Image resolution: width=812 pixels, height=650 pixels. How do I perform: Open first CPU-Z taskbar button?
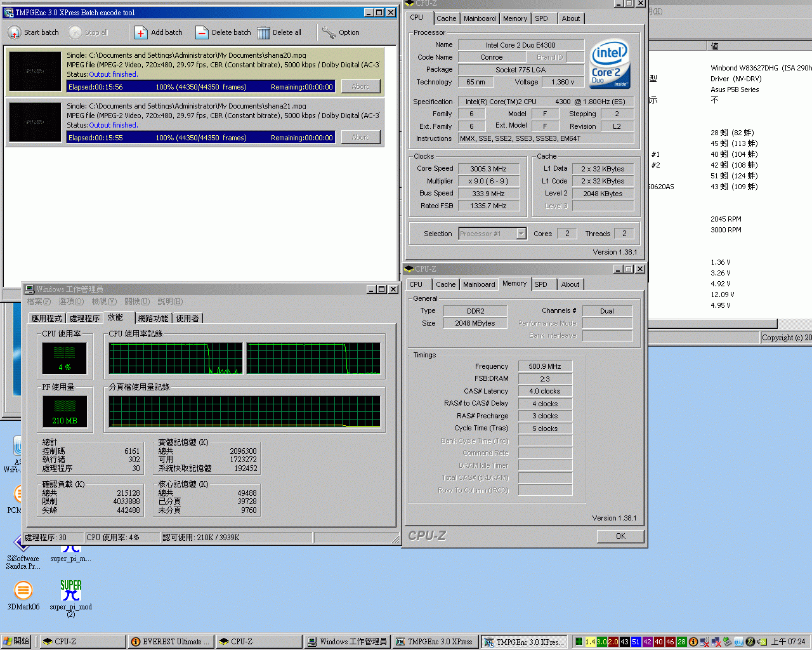82,642
